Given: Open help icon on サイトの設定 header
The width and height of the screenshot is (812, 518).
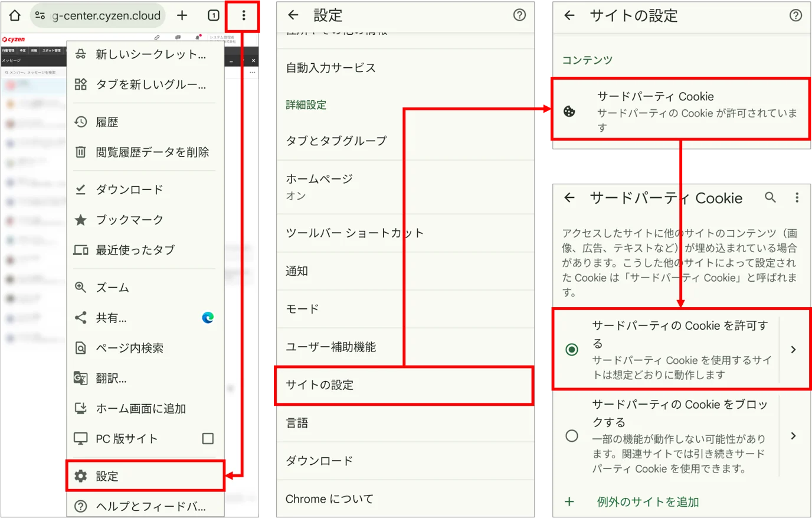Looking at the screenshot, I should [x=795, y=15].
